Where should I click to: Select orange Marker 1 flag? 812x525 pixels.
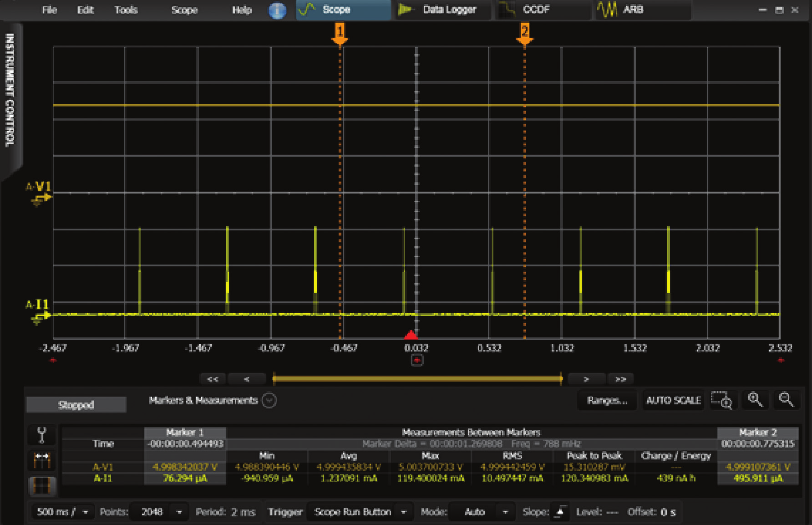tap(340, 35)
